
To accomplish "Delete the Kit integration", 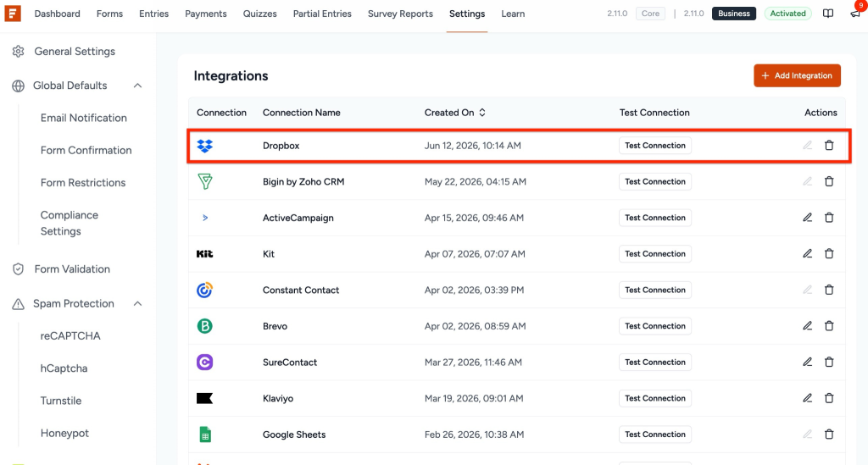I will point(829,254).
